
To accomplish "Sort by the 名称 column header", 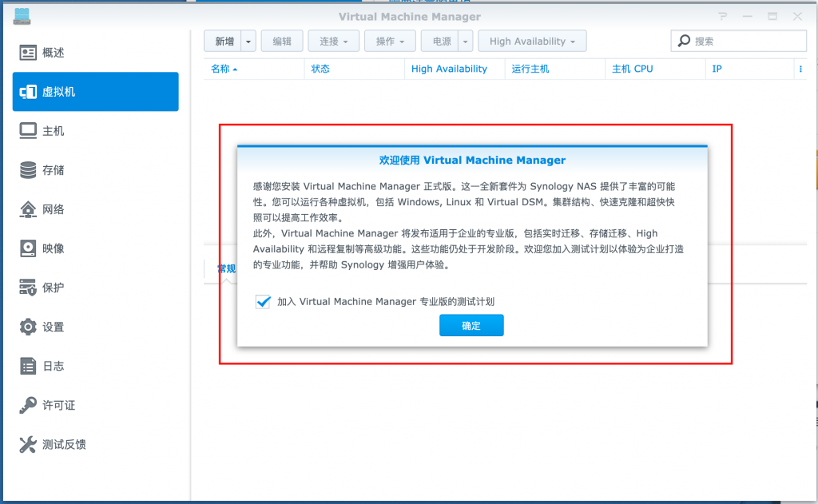I will (x=253, y=69).
